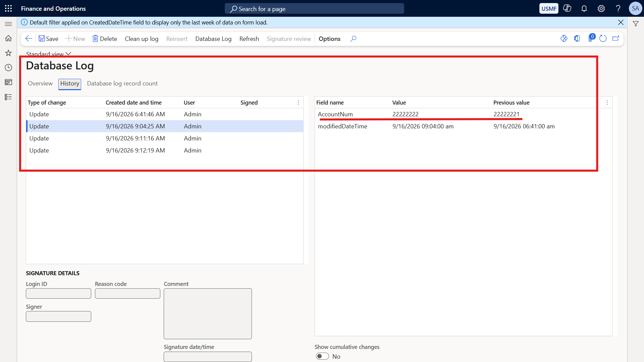The image size is (644, 362).
Task: Click the Search for a page box
Action: click(314, 9)
